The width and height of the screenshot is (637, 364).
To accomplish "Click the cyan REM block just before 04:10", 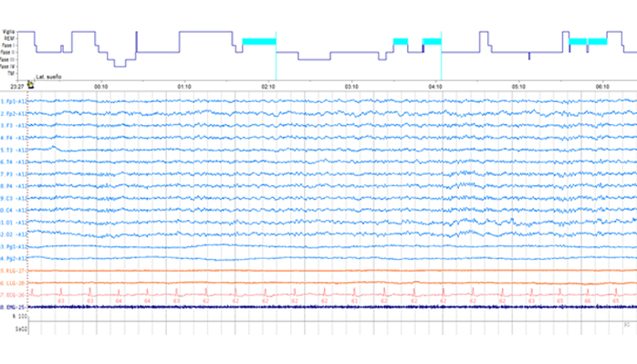I will point(432,41).
